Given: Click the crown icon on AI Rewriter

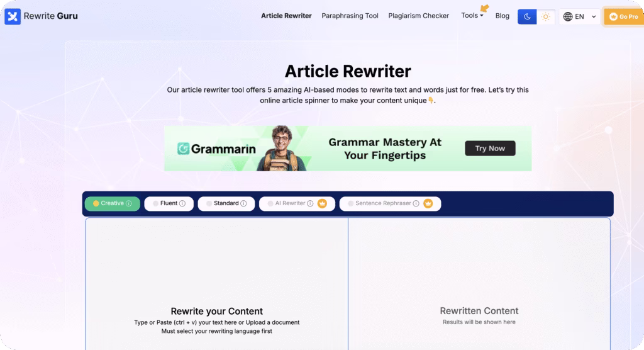Looking at the screenshot, I should (x=322, y=204).
